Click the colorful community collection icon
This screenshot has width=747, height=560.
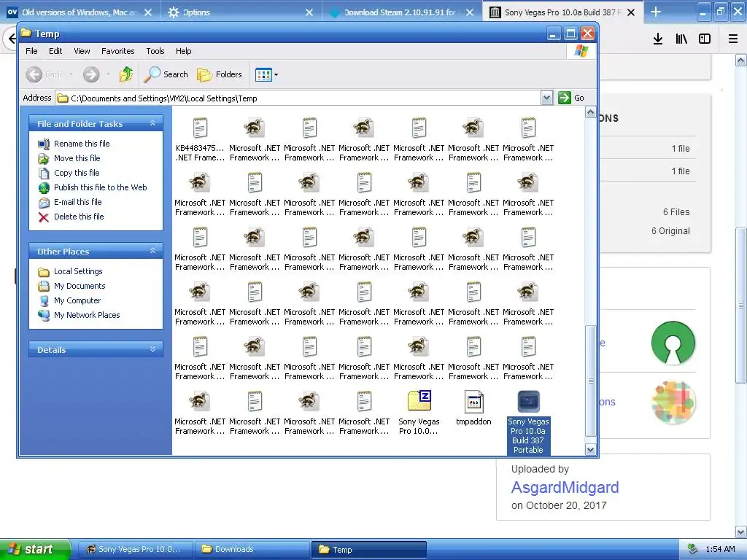(x=673, y=402)
